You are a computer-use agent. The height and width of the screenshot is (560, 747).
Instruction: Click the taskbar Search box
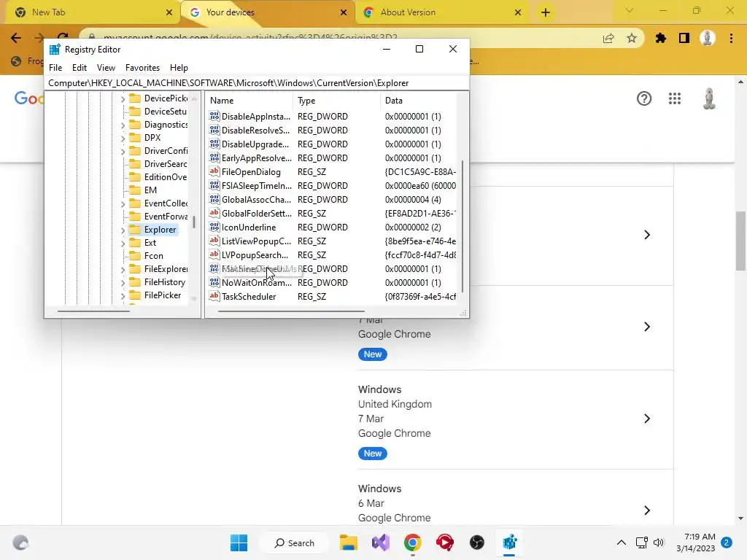[x=294, y=542]
